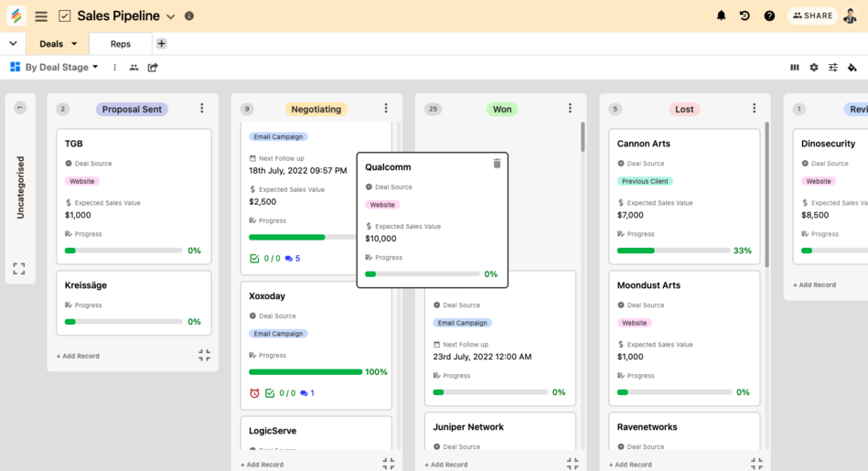Click the Cannon Arts progress bar
Image resolution: width=868 pixels, height=471 pixels.
coord(672,251)
